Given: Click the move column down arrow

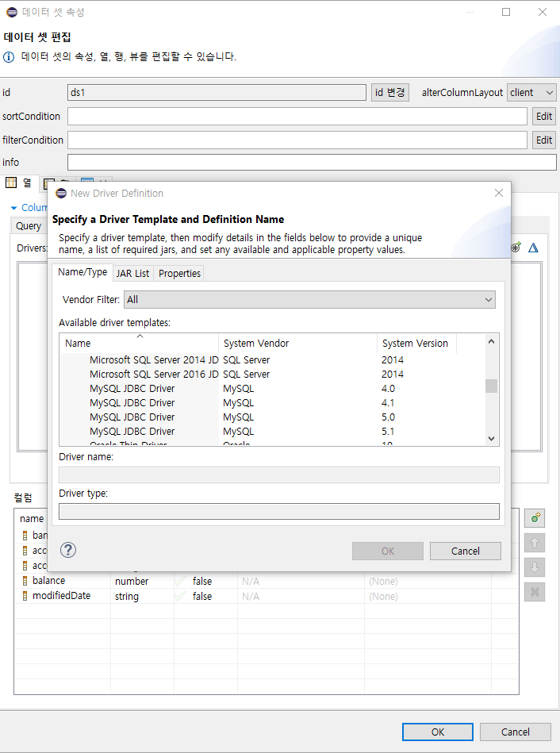Looking at the screenshot, I should click(x=535, y=568).
